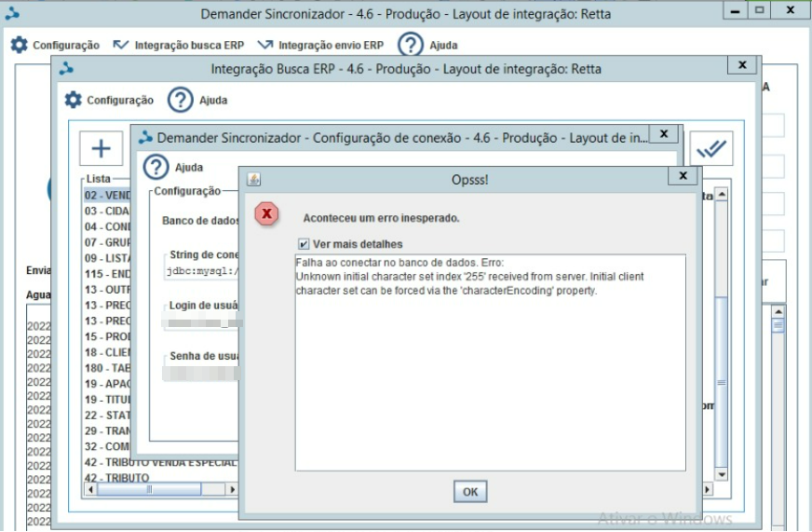Select list item 29 - TRAN
The image size is (812, 532).
coord(107,430)
